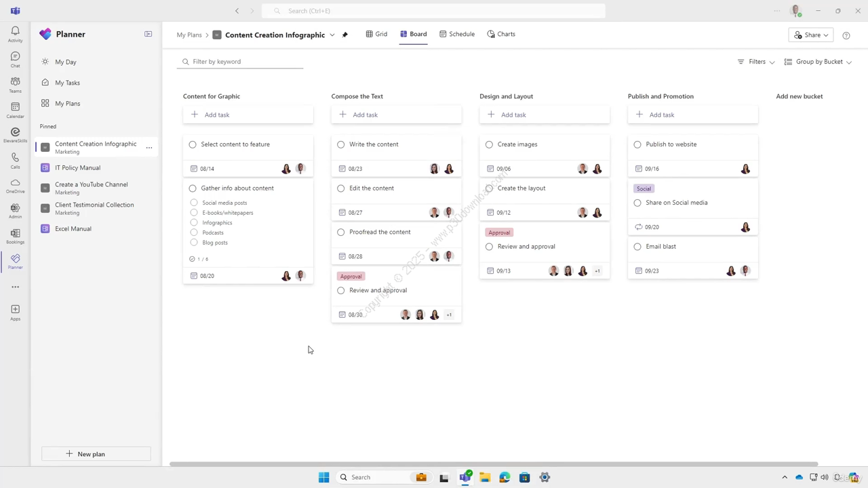Open Bookings app in sidebar
The height and width of the screenshot is (488, 868).
[x=15, y=235]
